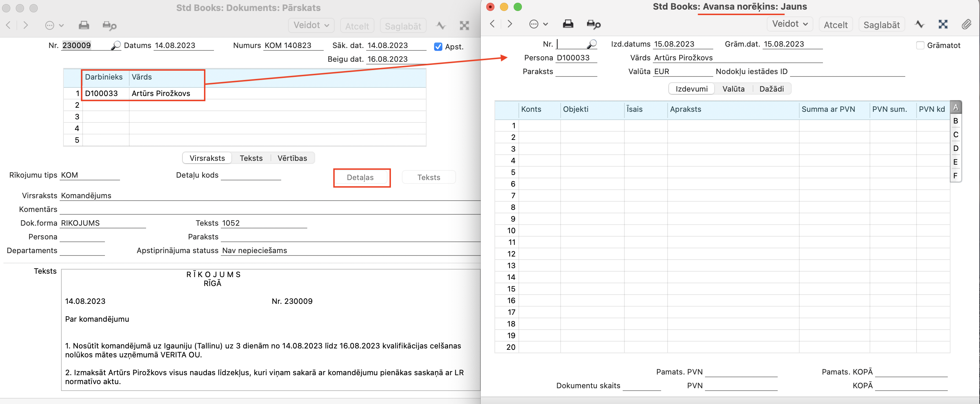Switch to the Dažādi tab
The width and height of the screenshot is (980, 404).
click(x=771, y=89)
